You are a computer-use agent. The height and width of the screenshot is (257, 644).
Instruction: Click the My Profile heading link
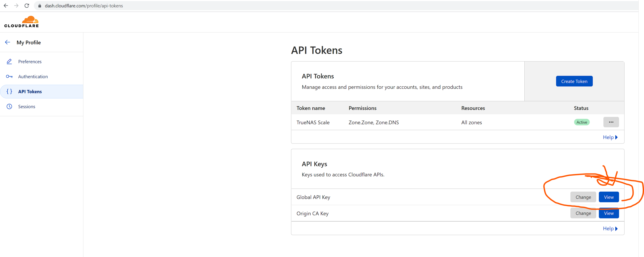click(29, 43)
